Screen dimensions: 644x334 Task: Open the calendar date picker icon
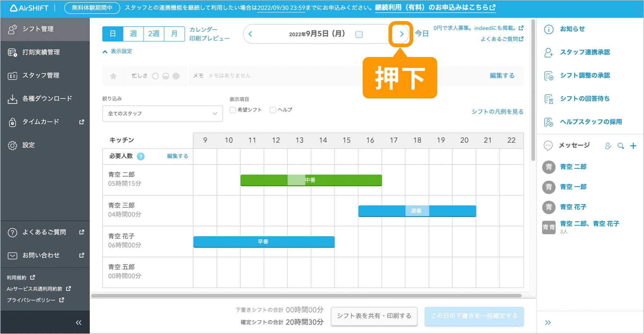tap(359, 34)
